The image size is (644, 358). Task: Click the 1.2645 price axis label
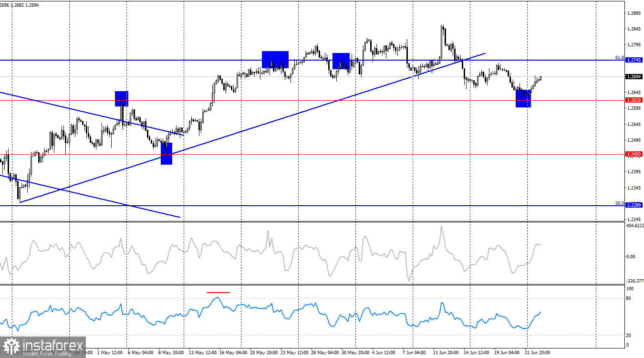(x=635, y=93)
